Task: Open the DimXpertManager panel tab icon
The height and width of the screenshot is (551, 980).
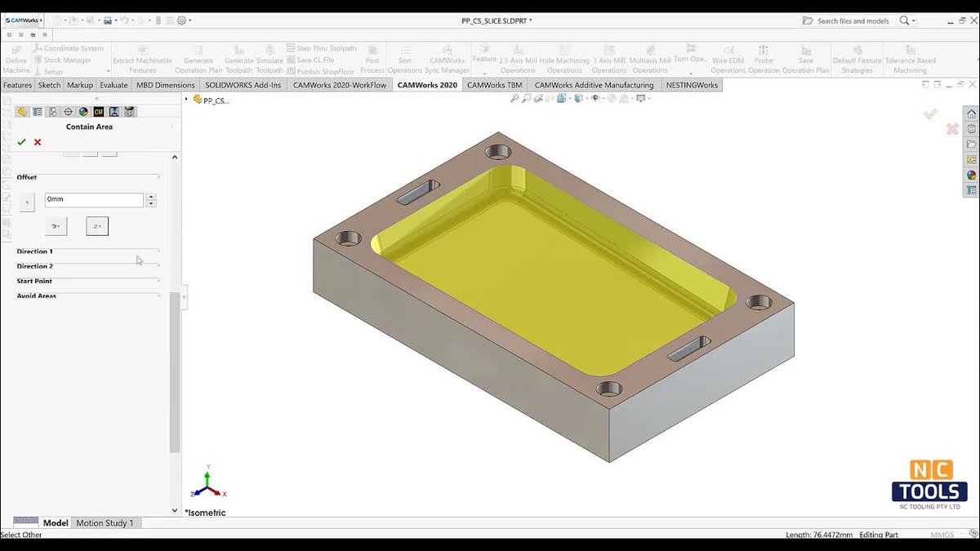Action: pos(68,112)
